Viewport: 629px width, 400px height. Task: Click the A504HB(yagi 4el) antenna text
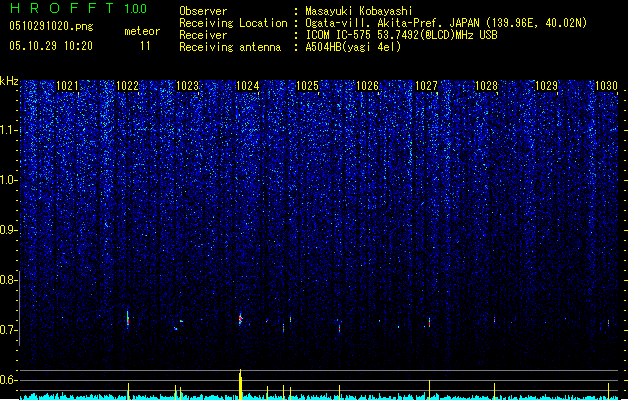353,47
